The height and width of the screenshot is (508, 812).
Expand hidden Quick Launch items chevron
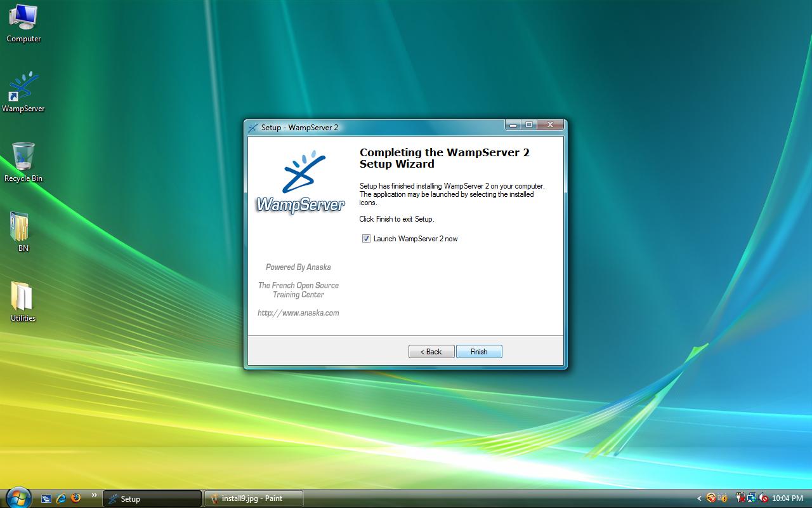95,495
